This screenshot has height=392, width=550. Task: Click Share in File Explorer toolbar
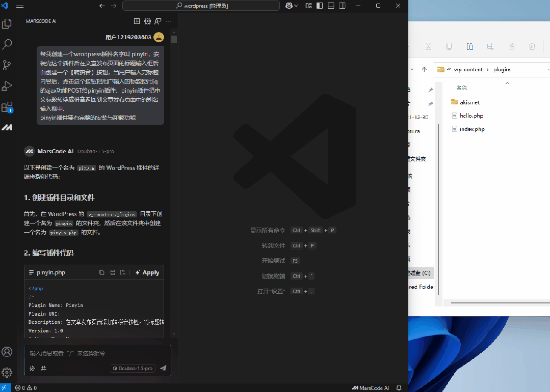(x=511, y=46)
